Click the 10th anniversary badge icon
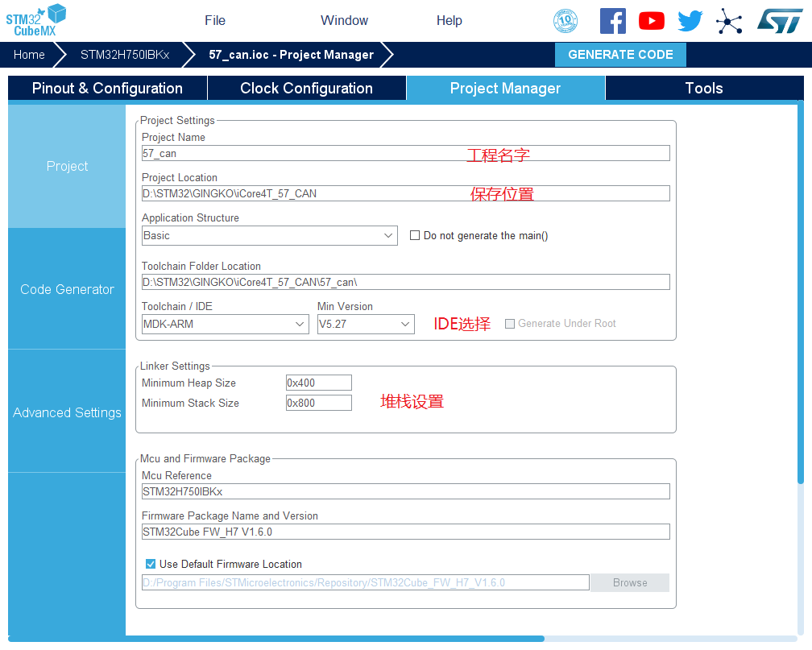This screenshot has width=812, height=650. (565, 21)
